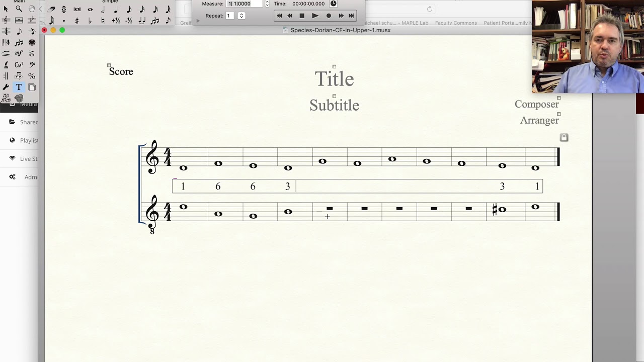
Task: Toggle the natural accidental
Action: (103, 21)
